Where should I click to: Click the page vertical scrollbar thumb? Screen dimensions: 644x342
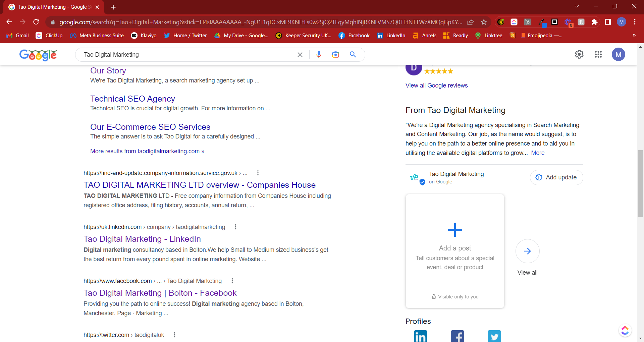point(640,184)
